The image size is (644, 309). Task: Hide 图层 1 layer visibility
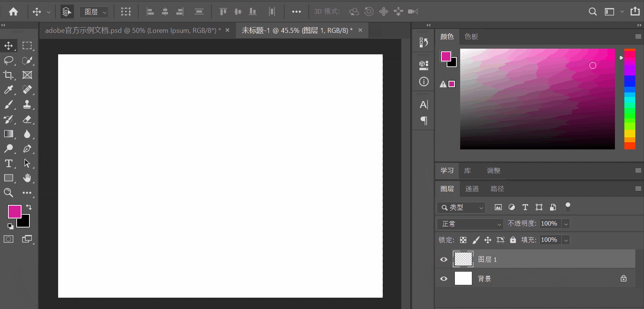[444, 260]
